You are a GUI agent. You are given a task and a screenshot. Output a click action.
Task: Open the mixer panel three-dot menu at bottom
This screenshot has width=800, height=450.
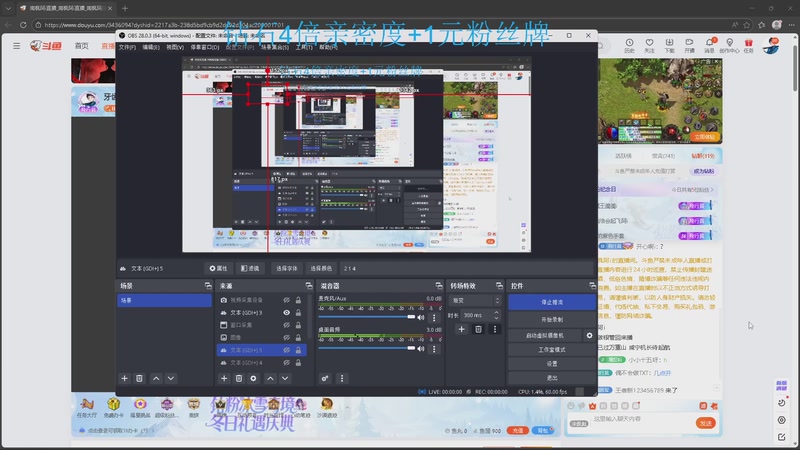(x=342, y=378)
